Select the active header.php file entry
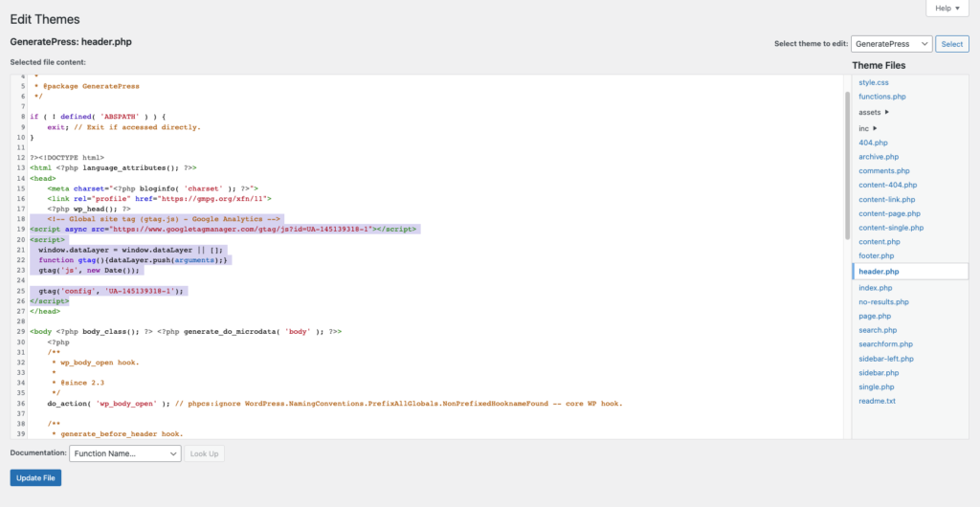This screenshot has height=507, width=980. [910, 272]
